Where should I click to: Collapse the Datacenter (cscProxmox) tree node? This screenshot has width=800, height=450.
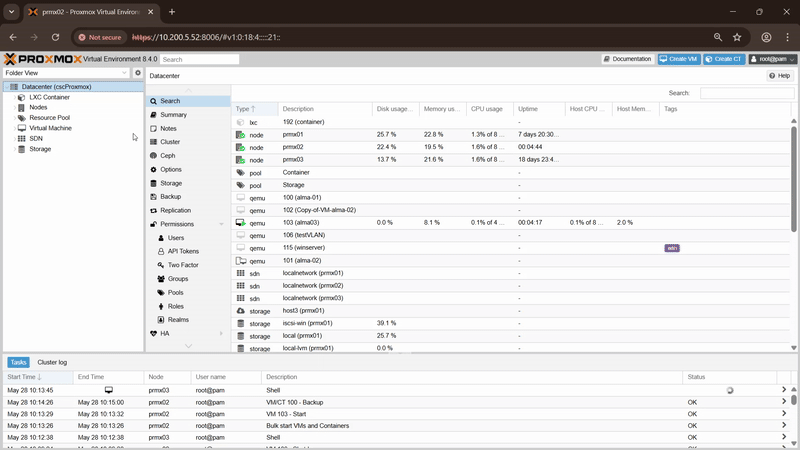[7, 87]
